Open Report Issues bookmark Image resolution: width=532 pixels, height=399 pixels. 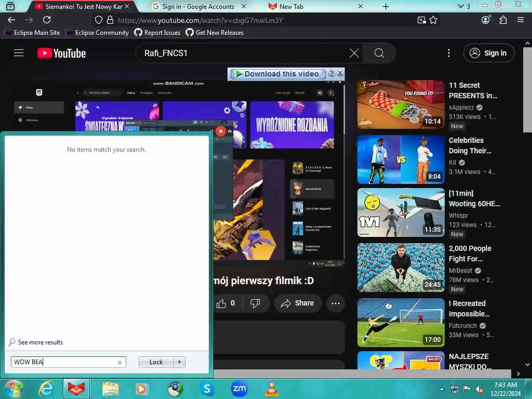pos(157,33)
